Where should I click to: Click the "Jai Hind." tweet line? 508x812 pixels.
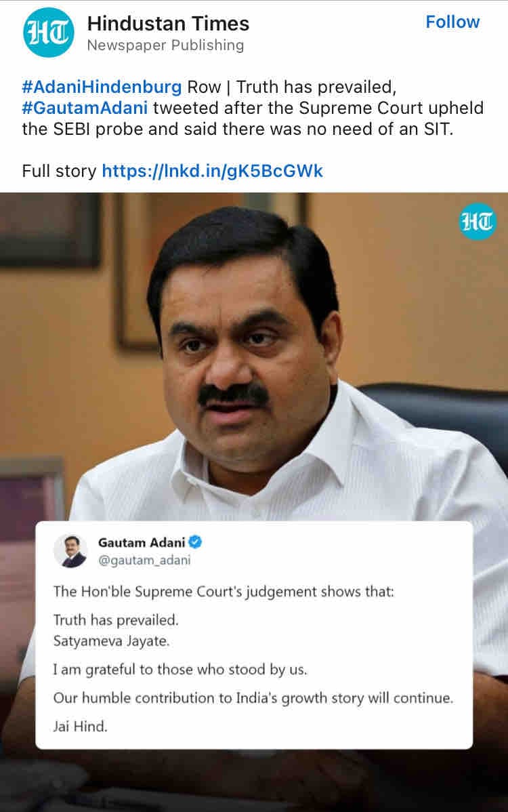click(x=80, y=726)
